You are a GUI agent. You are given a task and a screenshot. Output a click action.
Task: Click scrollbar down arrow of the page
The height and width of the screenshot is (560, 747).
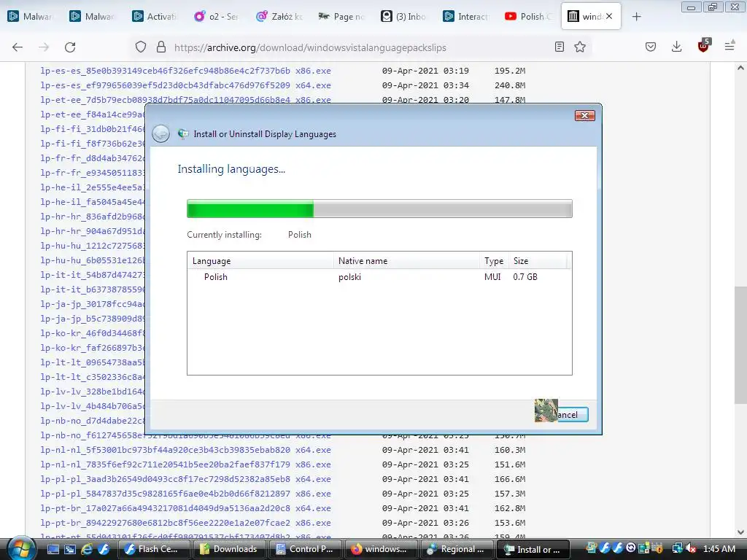pyautogui.click(x=740, y=532)
